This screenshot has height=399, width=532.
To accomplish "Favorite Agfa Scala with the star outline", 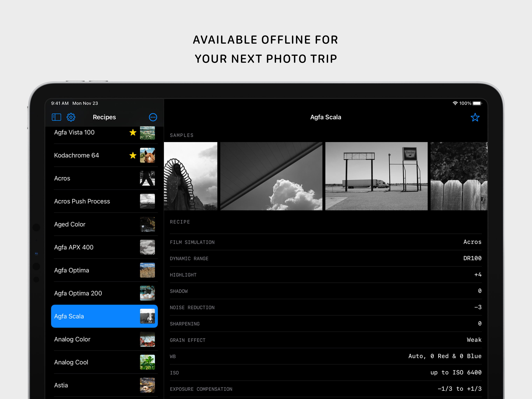I will click(475, 117).
